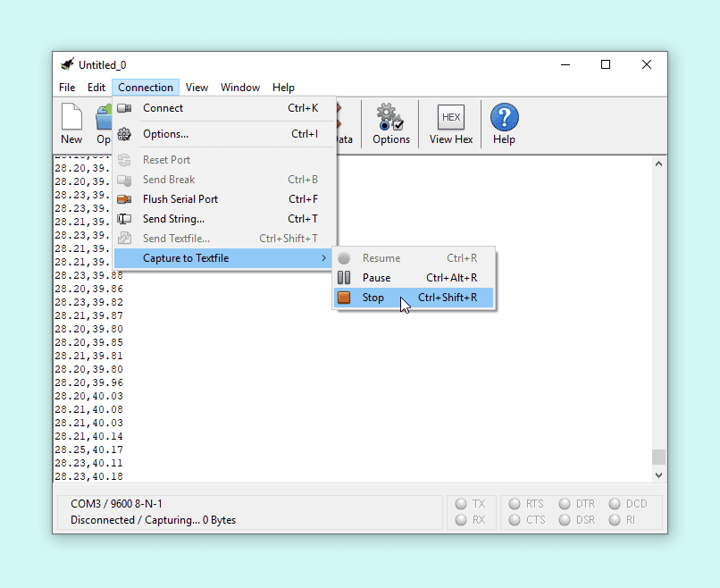This screenshot has height=588, width=720.
Task: Click the TX indicator light
Action: 461,504
